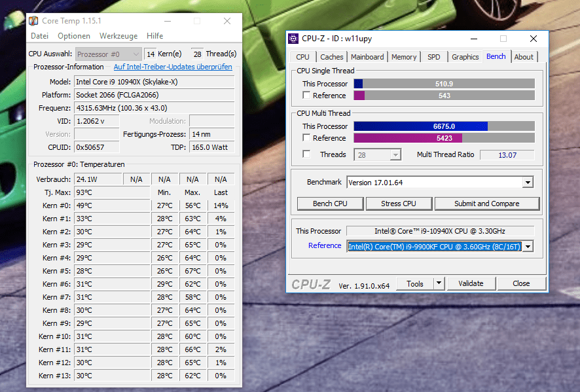The width and height of the screenshot is (580, 392).
Task: Click Kern #11 max temperature 66°C
Action: tap(192, 349)
